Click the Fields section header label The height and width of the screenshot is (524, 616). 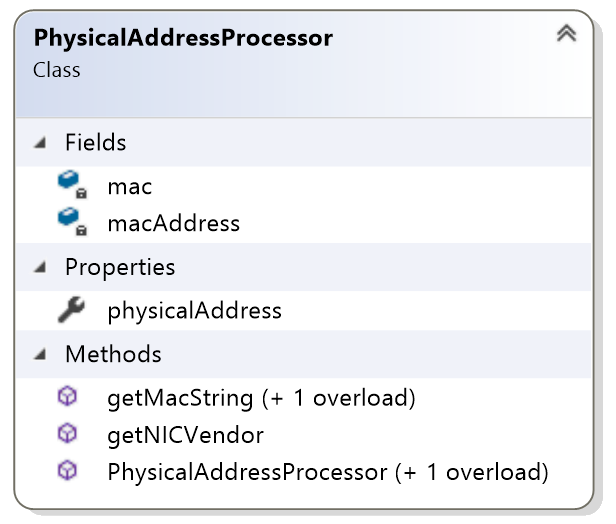(95, 142)
